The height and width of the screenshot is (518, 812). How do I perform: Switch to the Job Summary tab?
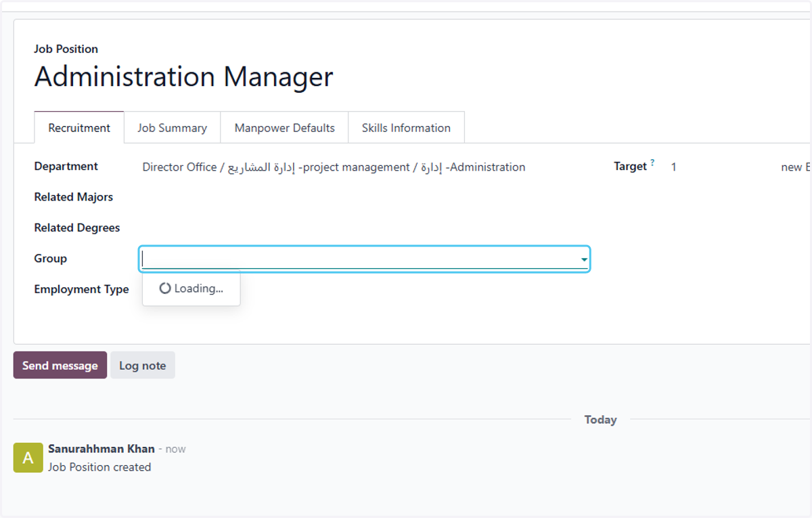(172, 127)
